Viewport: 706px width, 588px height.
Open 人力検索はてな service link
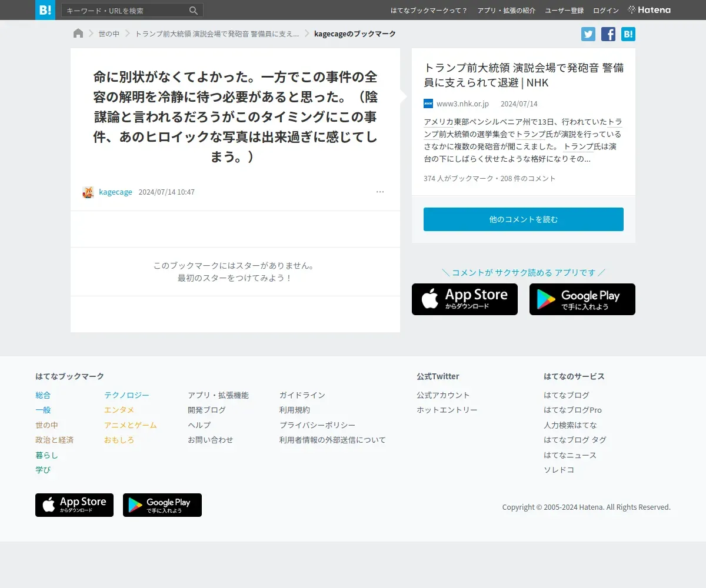(570, 425)
